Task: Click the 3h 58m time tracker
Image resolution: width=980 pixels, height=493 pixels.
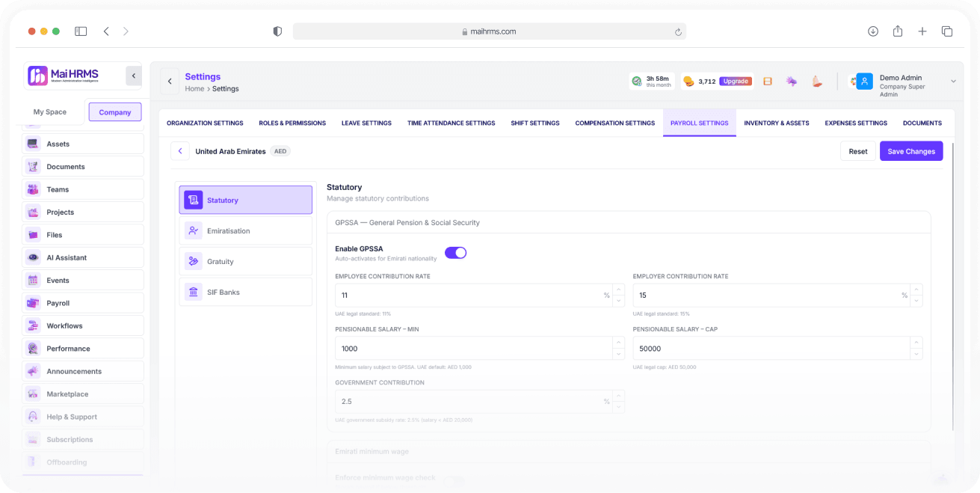Action: click(652, 81)
